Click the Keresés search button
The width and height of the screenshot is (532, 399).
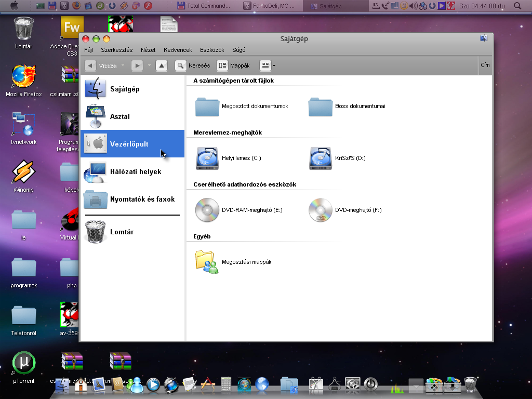192,65
